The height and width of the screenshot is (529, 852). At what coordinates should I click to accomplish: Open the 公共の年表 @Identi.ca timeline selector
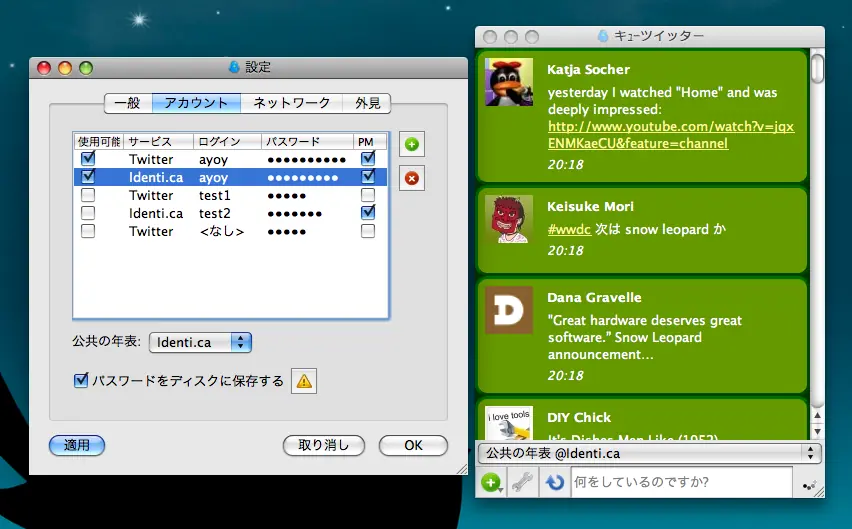coord(649,453)
